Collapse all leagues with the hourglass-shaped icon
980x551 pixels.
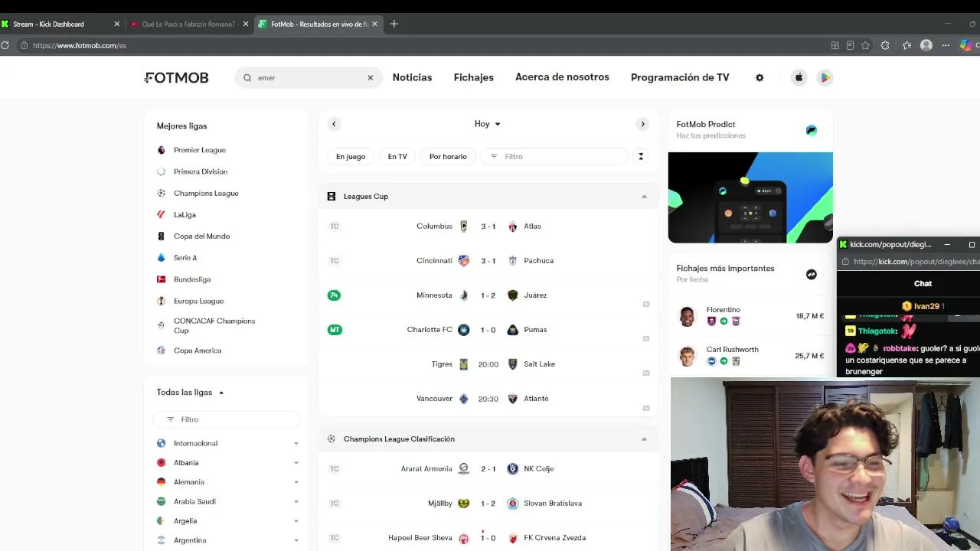(x=641, y=156)
